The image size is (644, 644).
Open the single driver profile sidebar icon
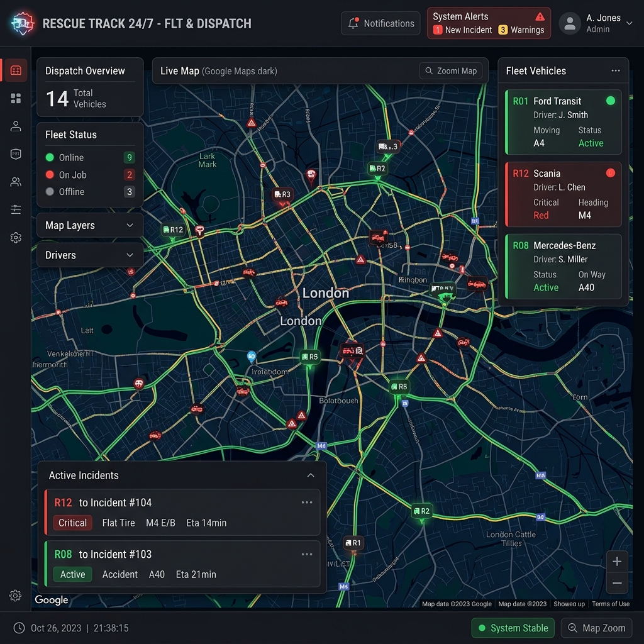tap(16, 126)
